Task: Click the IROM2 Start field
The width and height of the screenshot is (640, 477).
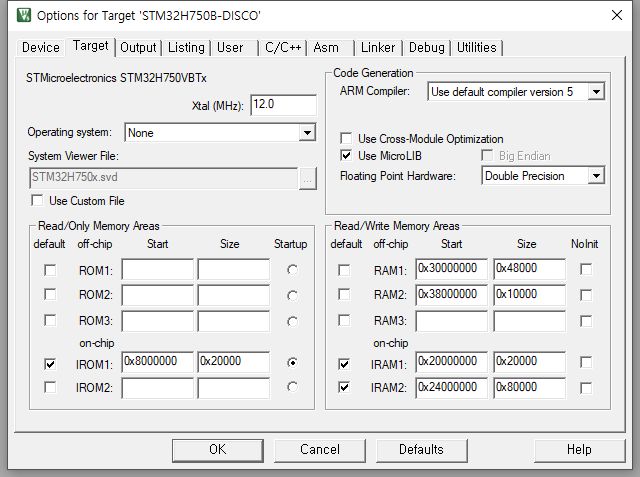Action: [x=158, y=388]
